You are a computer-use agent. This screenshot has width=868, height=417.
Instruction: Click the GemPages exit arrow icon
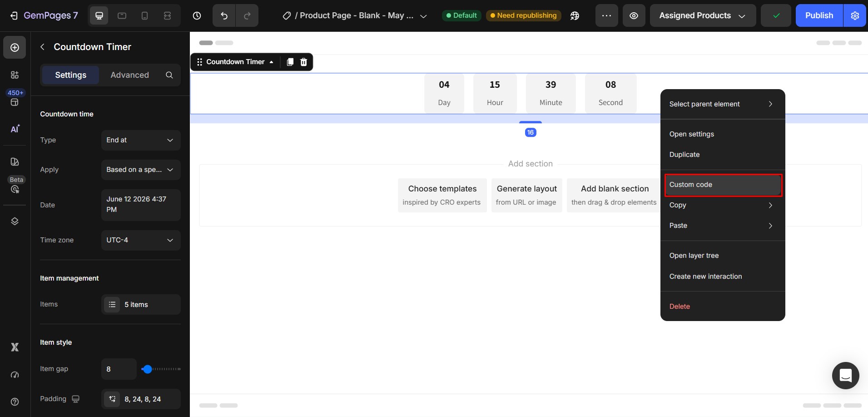[x=14, y=15]
